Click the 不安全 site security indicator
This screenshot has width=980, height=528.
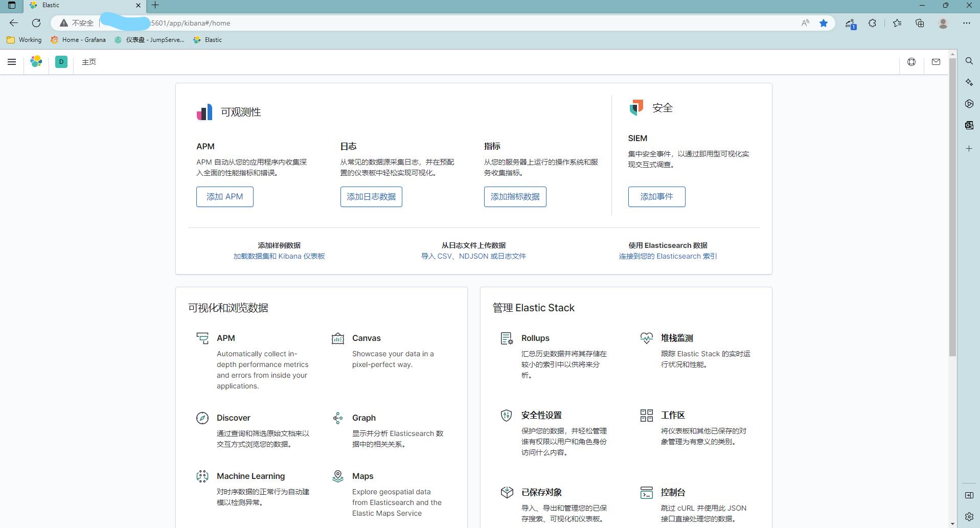(77, 23)
